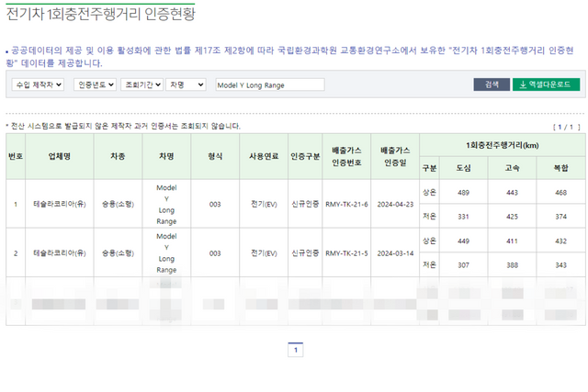
Task: Click the combined range value 468
Action: [x=561, y=193]
